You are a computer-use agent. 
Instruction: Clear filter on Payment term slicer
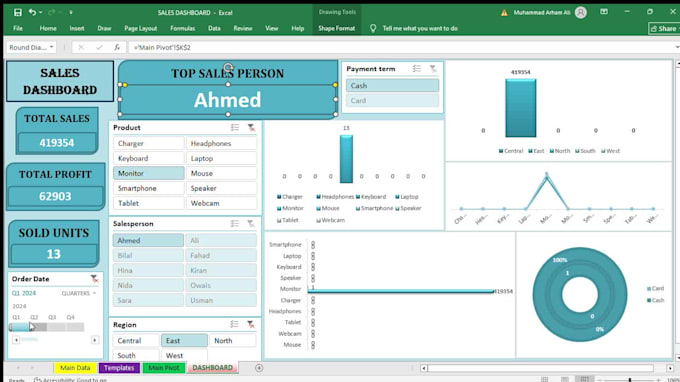pos(433,69)
